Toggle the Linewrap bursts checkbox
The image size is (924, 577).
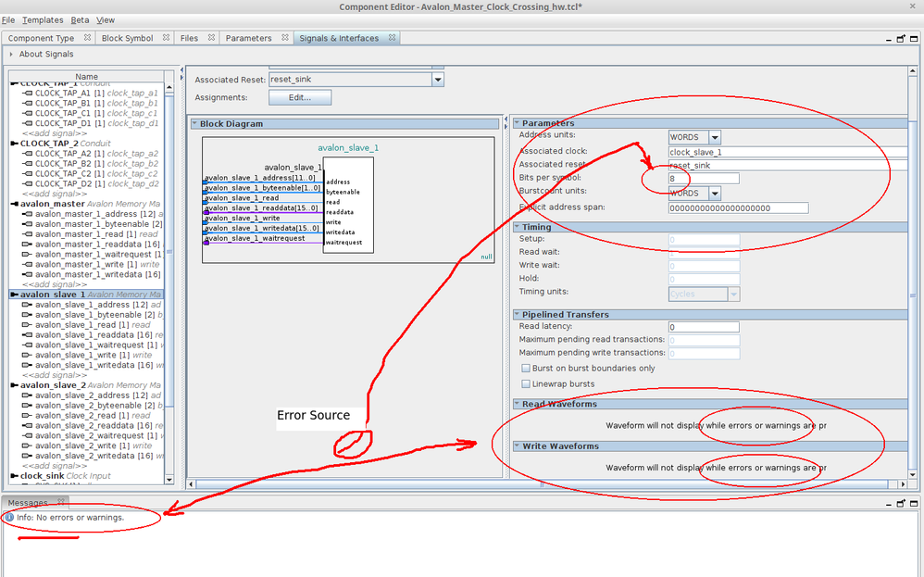526,383
